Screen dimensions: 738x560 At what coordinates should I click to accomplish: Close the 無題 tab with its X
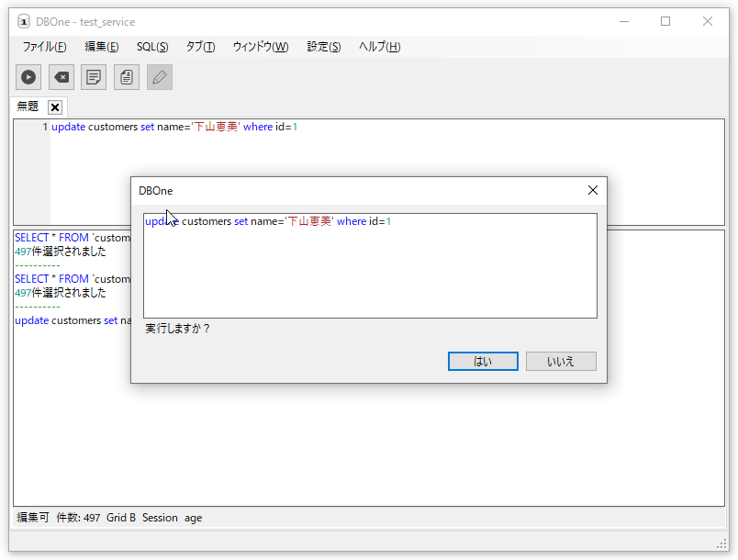55,107
